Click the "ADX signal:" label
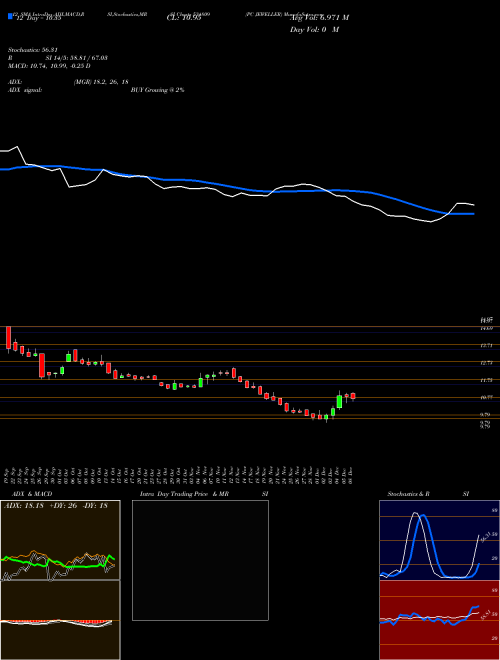Image resolution: width=500 pixels, height=660 pixels. (x=25, y=90)
